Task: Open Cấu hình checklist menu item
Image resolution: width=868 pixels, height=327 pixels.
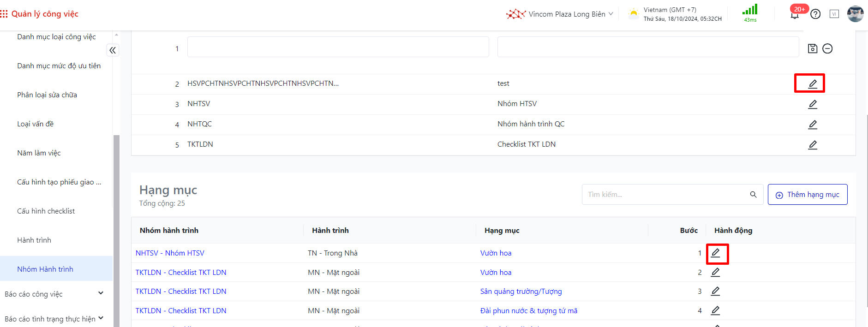Action: point(46,211)
